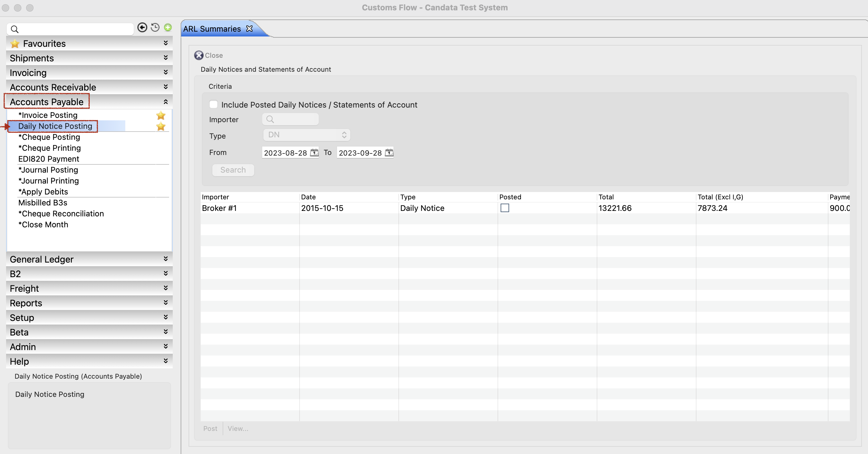Click the sidebar search magnifier icon
Viewport: 868px width, 454px height.
point(15,29)
